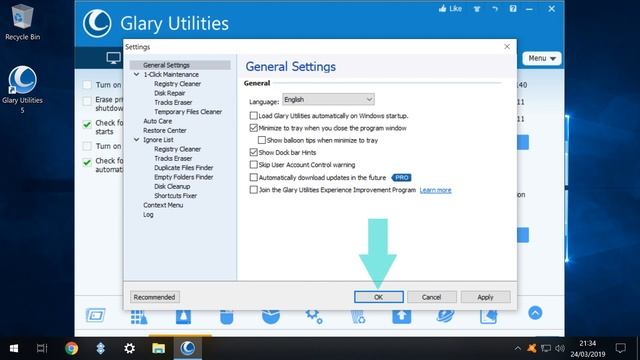The image size is (640, 360).
Task: Open File Explorer from the taskbar
Action: point(158,348)
